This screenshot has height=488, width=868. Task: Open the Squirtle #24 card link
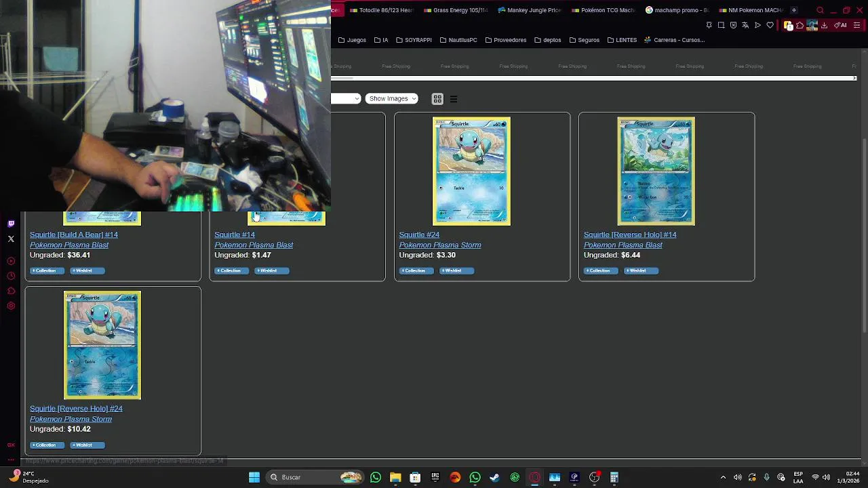pyautogui.click(x=419, y=235)
